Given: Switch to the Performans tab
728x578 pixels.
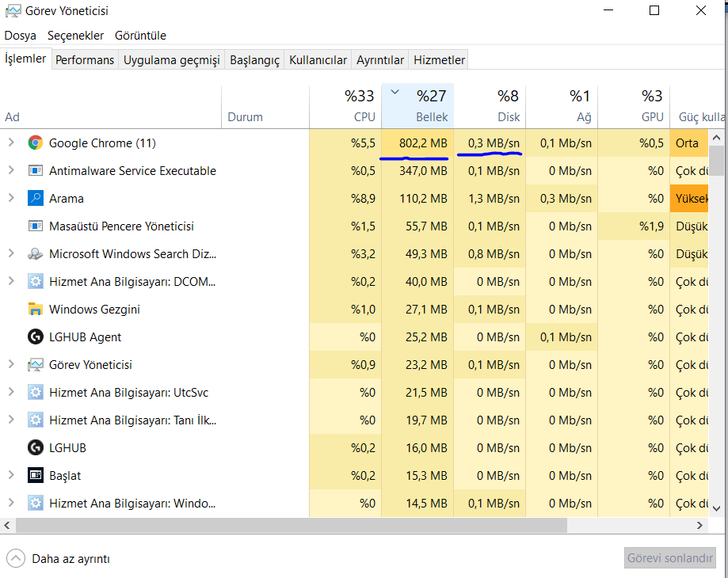Looking at the screenshot, I should 85,60.
